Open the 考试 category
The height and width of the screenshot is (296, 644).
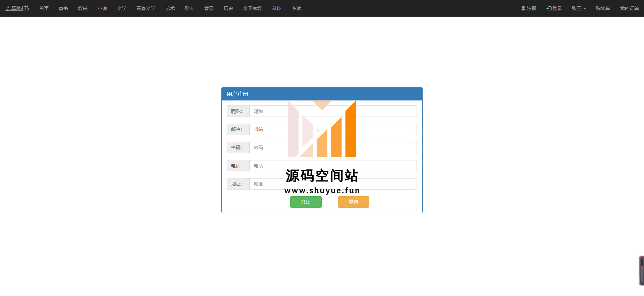[296, 8]
